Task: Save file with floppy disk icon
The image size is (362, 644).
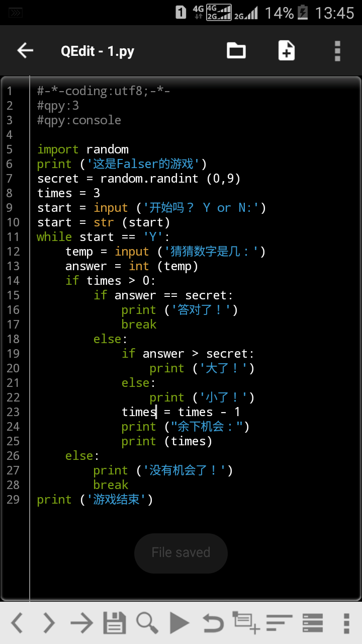Action: tap(114, 623)
